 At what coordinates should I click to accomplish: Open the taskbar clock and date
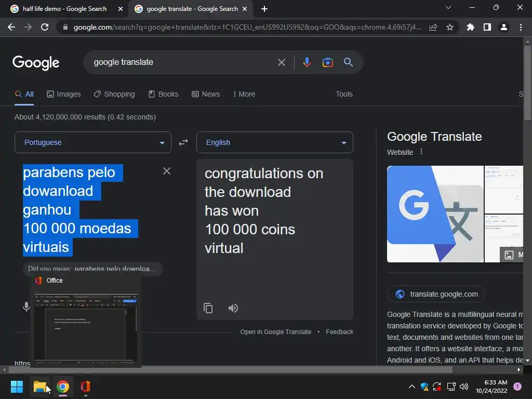(491, 387)
